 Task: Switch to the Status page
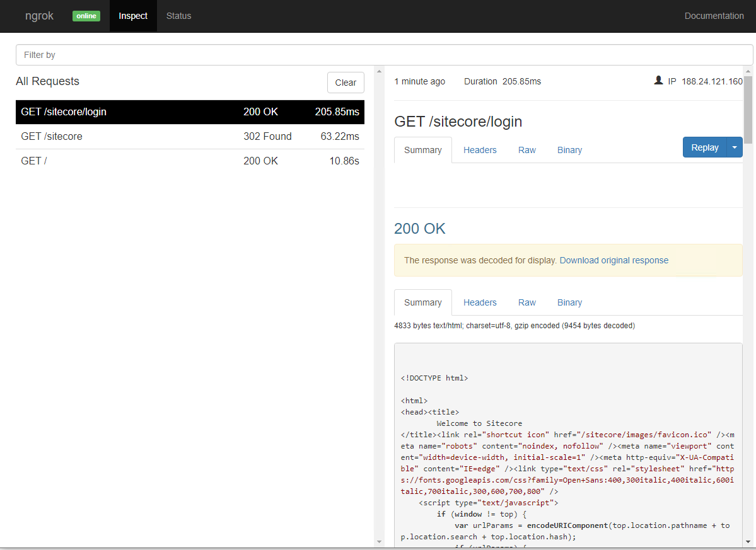click(178, 16)
